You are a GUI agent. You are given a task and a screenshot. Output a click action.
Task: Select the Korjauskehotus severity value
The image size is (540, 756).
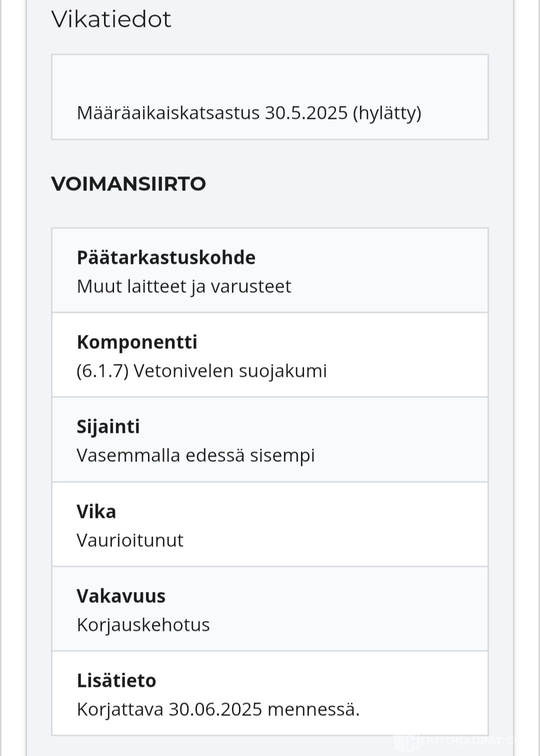click(143, 625)
